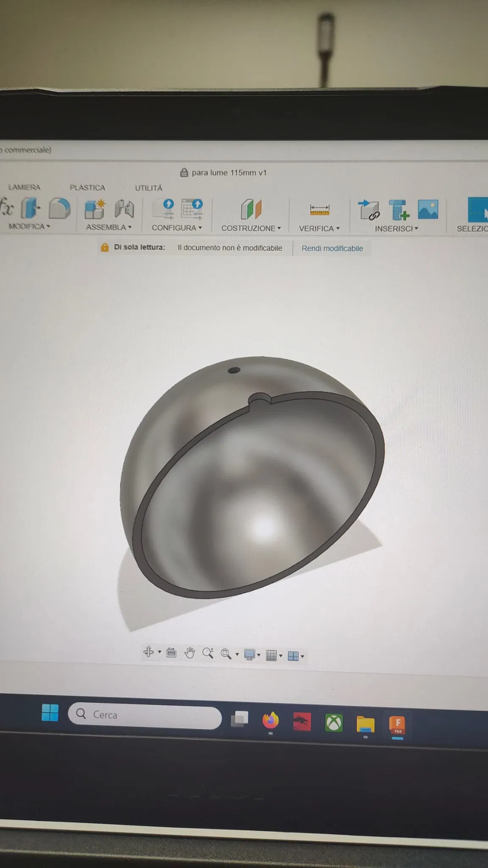
Task: Click the hemisphere shell model in viewport
Action: click(252, 477)
